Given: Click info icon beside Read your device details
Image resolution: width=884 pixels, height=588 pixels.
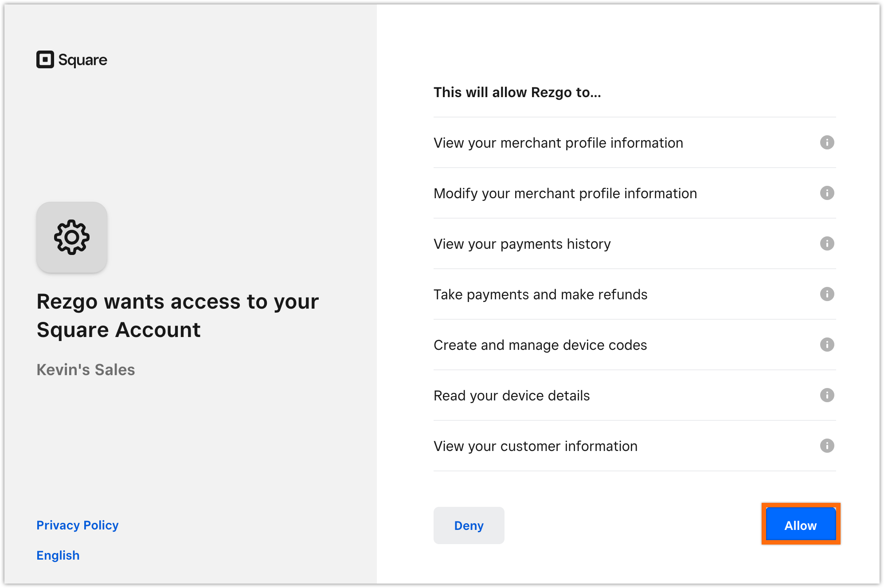Looking at the screenshot, I should [x=827, y=395].
